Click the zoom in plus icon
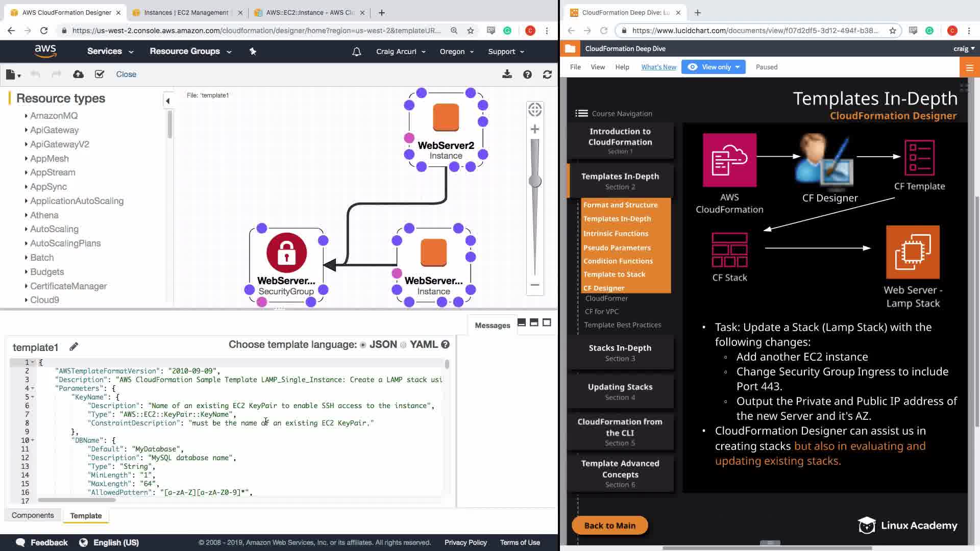This screenshot has width=980, height=551. (x=535, y=129)
